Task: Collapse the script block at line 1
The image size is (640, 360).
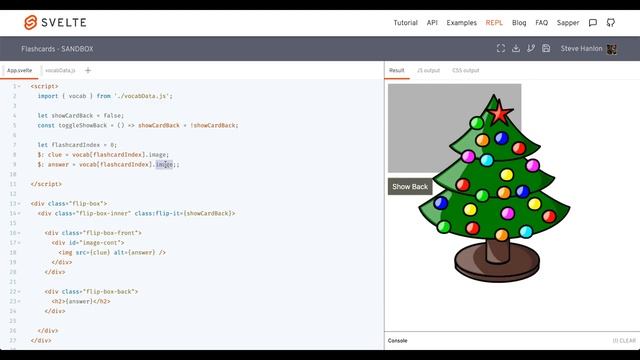Action: [19, 87]
